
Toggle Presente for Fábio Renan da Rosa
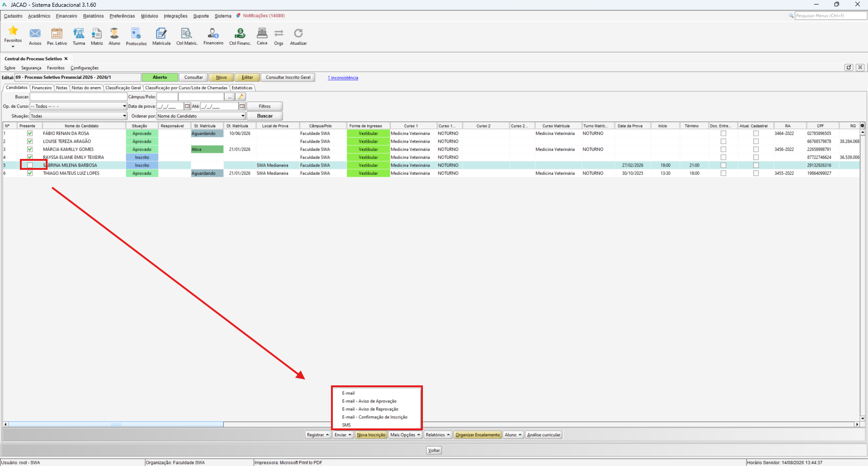coord(30,133)
